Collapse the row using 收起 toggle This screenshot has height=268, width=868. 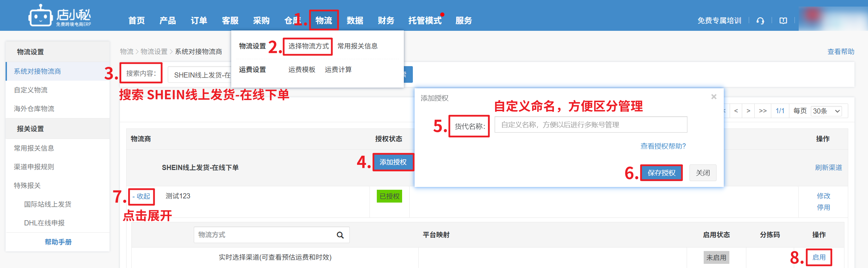tap(141, 196)
